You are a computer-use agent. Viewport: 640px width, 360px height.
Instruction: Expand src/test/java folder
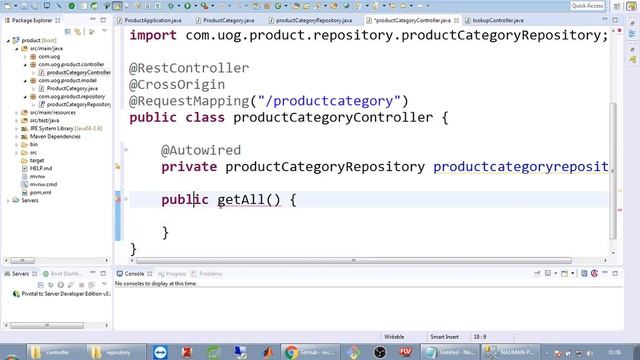[x=17, y=120]
